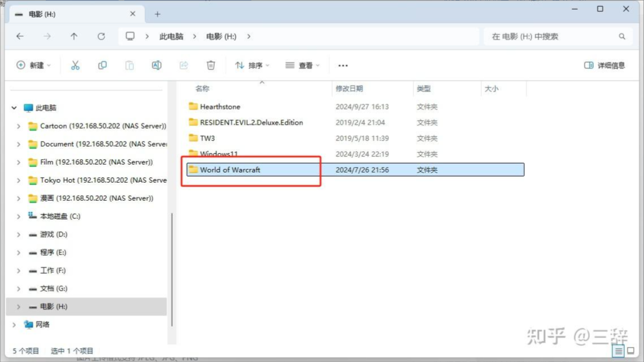Sort by 修改日期 column header
644x362 pixels.
(x=349, y=89)
